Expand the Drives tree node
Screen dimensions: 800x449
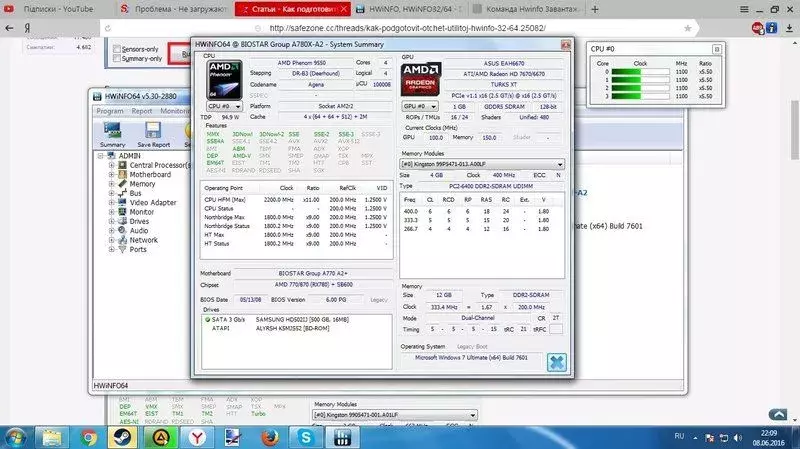[111, 221]
